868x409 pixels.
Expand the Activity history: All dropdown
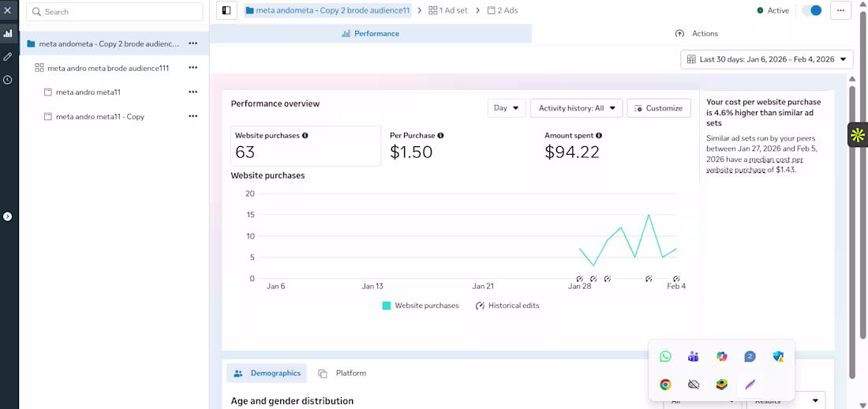576,108
